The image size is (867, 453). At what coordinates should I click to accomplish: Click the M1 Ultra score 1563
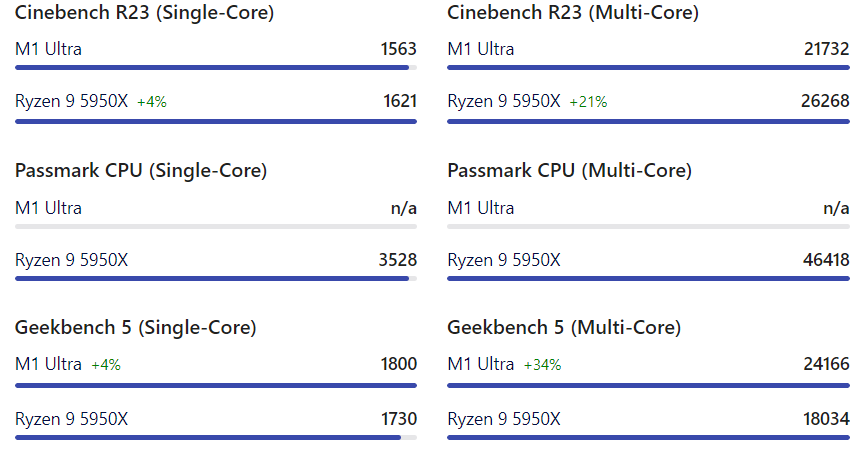tap(398, 49)
